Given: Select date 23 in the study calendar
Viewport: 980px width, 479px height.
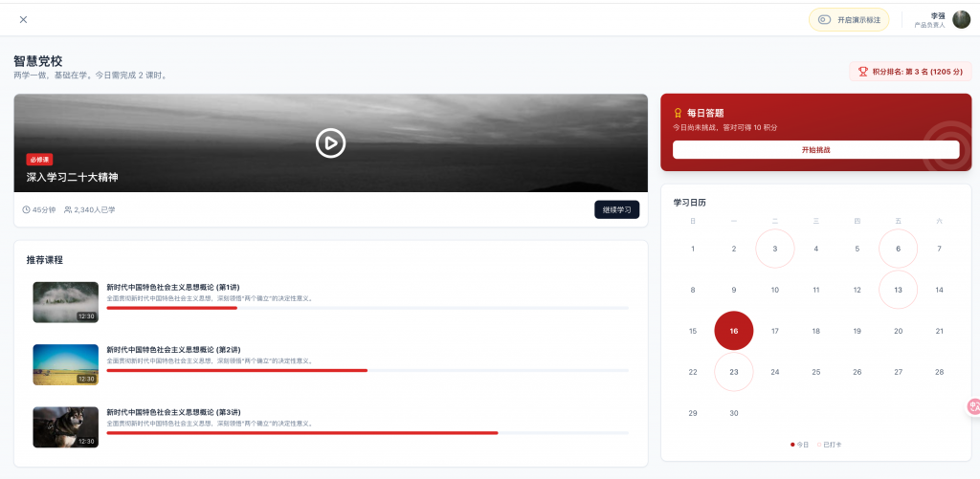Looking at the screenshot, I should [x=734, y=372].
